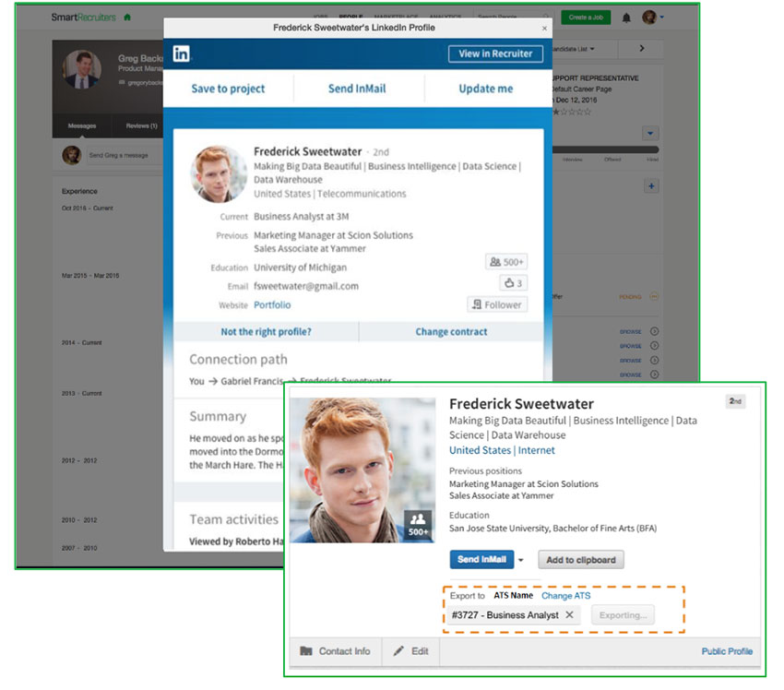Click the Send Greg a message field
784x690 pixels.
click(125, 156)
